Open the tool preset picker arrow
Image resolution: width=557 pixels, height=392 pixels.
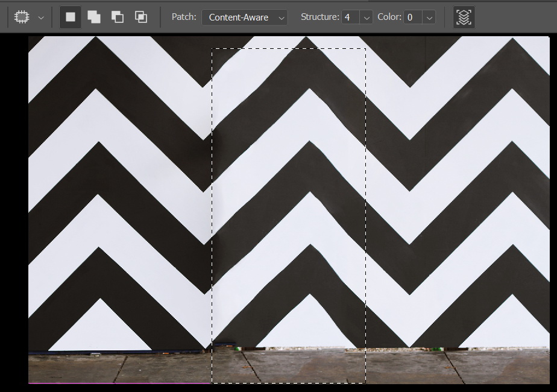(x=41, y=17)
